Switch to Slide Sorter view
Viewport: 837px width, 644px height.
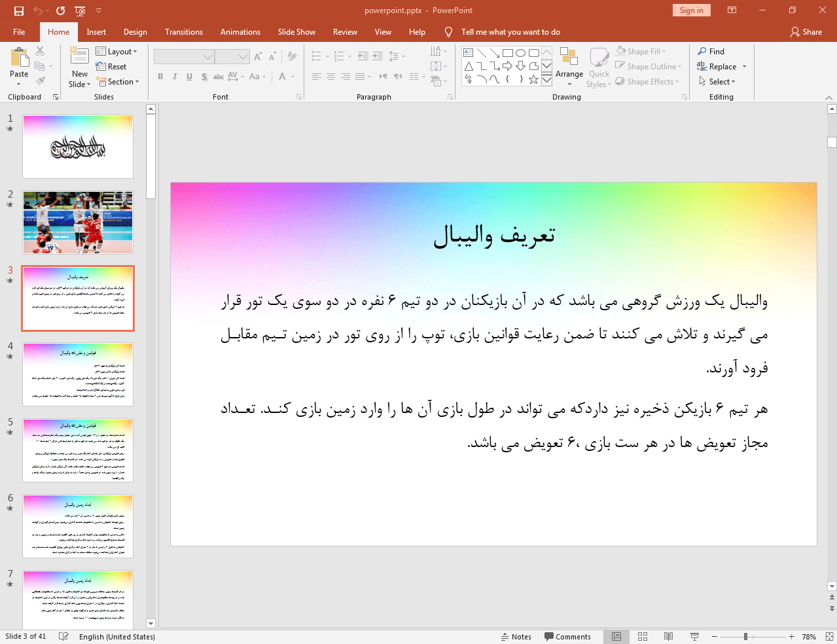(643, 637)
